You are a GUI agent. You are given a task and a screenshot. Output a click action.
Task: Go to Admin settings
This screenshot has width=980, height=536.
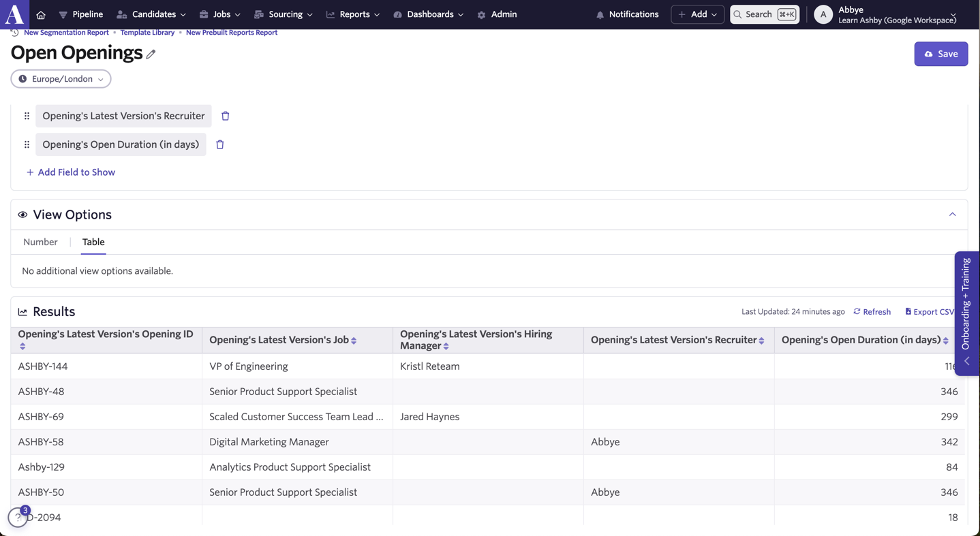point(497,14)
